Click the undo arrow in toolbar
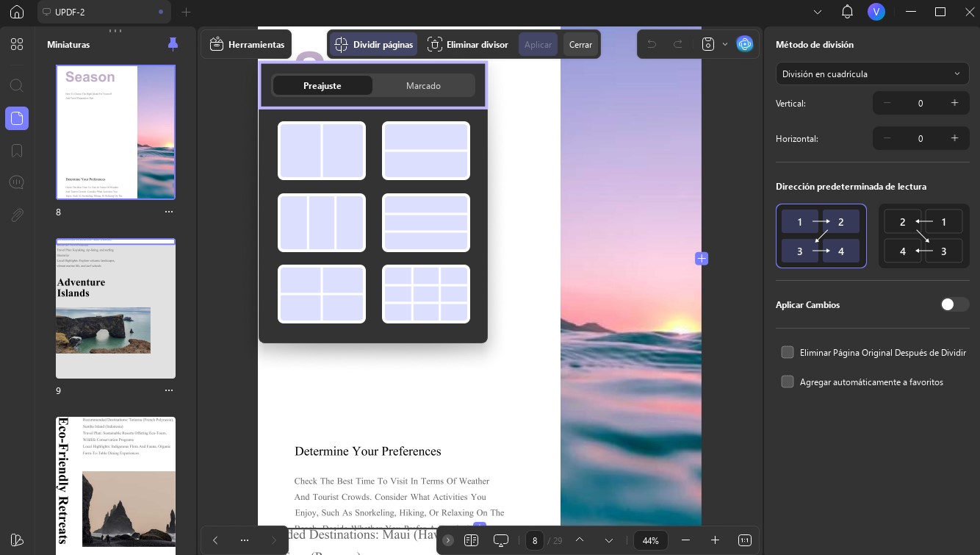Viewport: 980px width, 555px height. pos(651,44)
